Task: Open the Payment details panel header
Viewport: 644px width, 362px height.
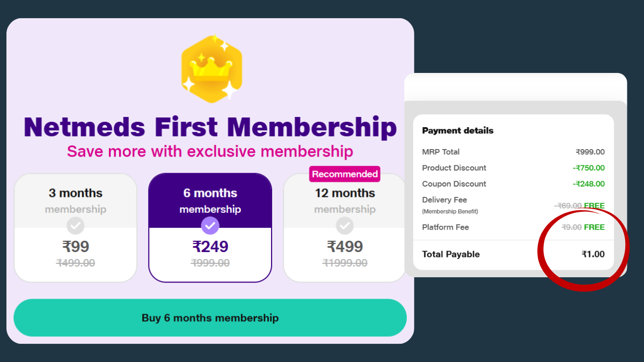Action: click(x=457, y=130)
